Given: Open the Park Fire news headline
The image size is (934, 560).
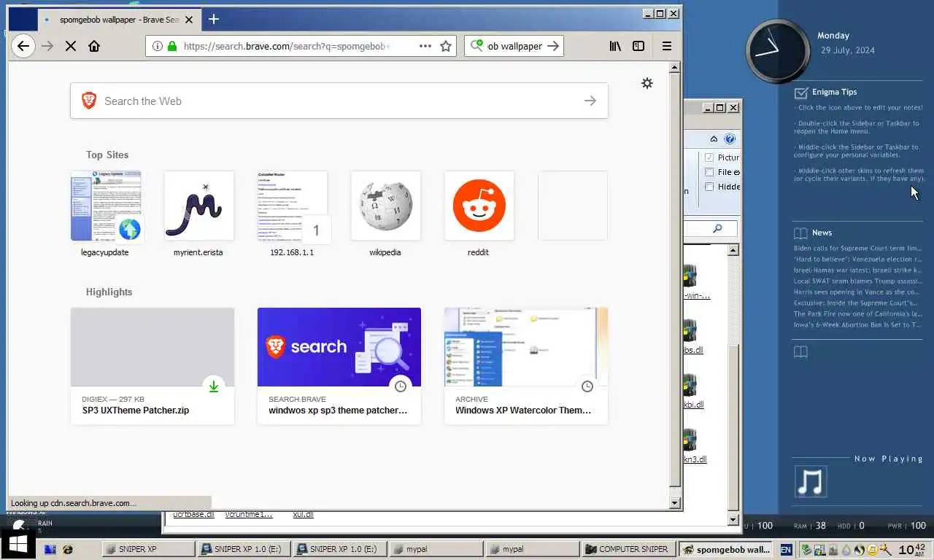Looking at the screenshot, I should click(x=857, y=314).
